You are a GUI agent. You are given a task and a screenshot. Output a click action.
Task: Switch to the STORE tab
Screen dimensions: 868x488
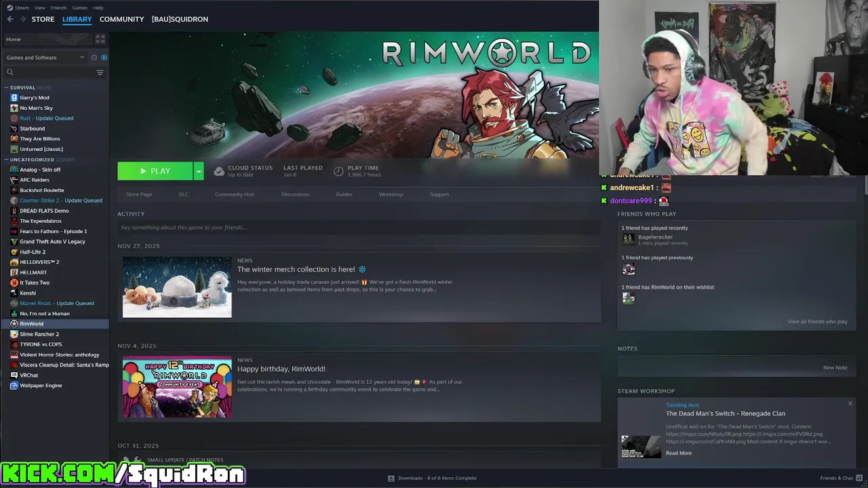[x=43, y=19]
